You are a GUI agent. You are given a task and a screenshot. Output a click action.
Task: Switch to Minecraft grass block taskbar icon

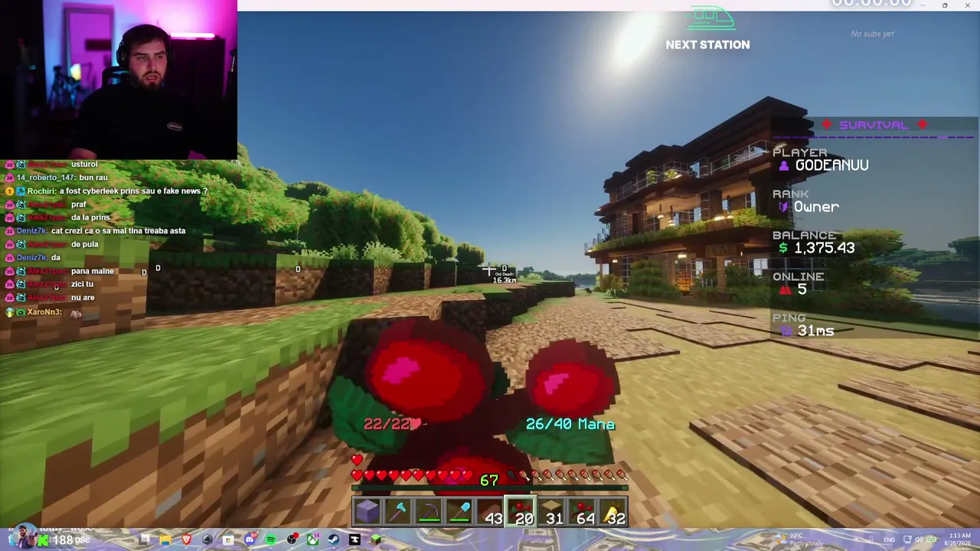[x=375, y=540]
